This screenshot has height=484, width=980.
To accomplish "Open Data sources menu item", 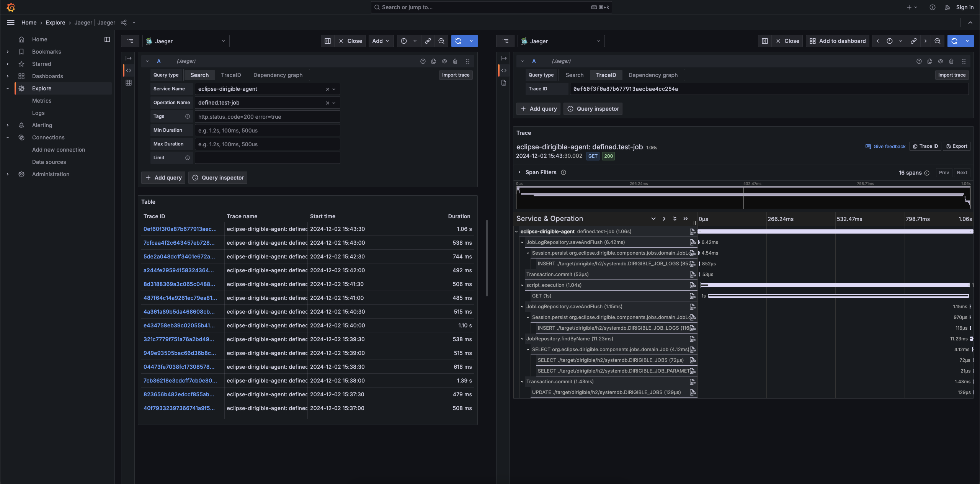I will [x=49, y=162].
